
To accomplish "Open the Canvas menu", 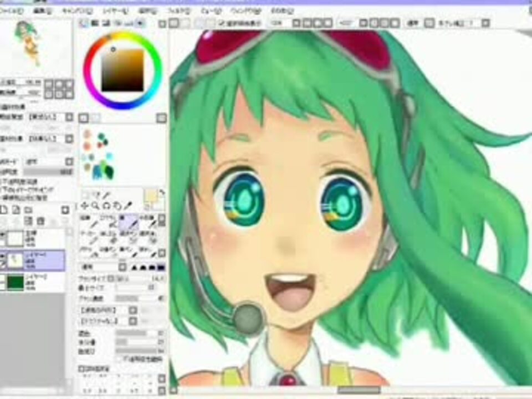I will tap(77, 11).
